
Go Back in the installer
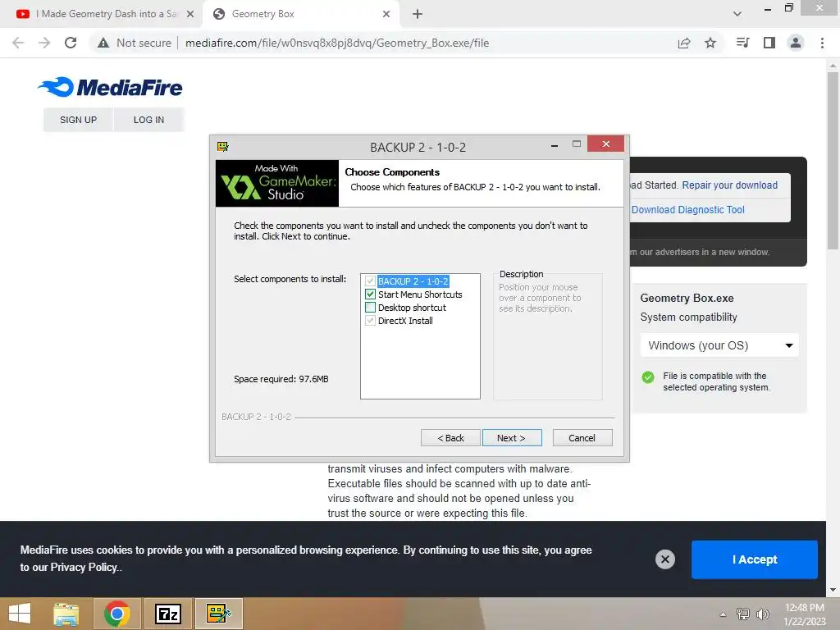pos(450,438)
